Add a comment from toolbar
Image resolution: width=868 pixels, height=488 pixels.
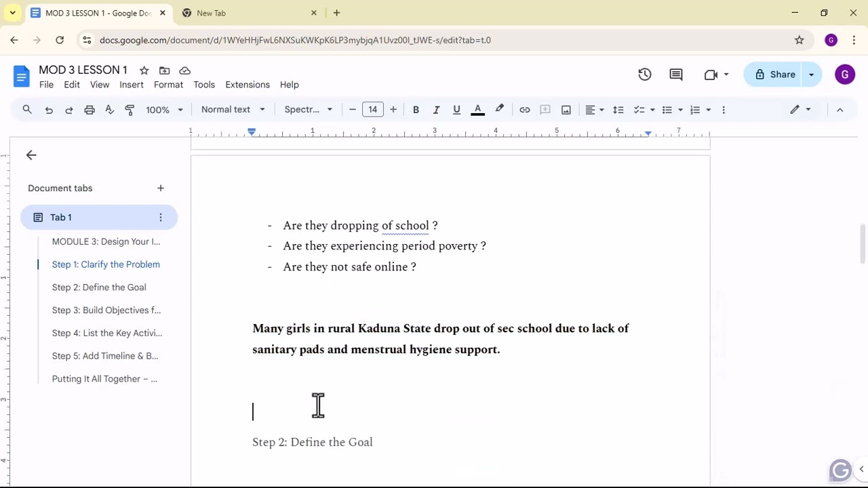point(545,110)
